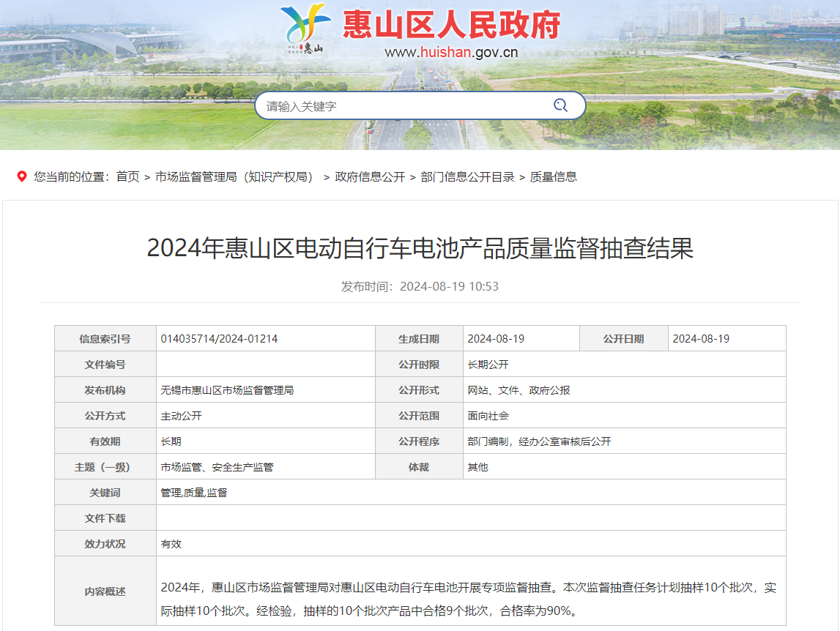Click the 主题（一级） label cell

click(x=105, y=467)
